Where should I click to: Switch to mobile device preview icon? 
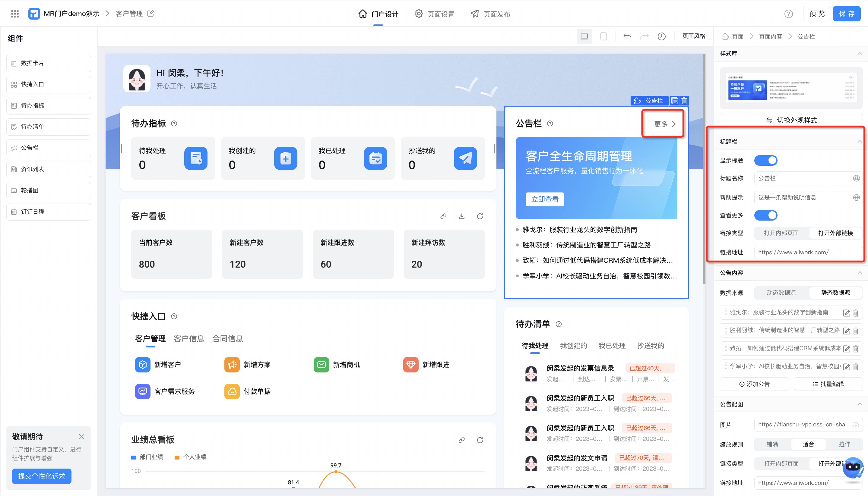coord(603,36)
